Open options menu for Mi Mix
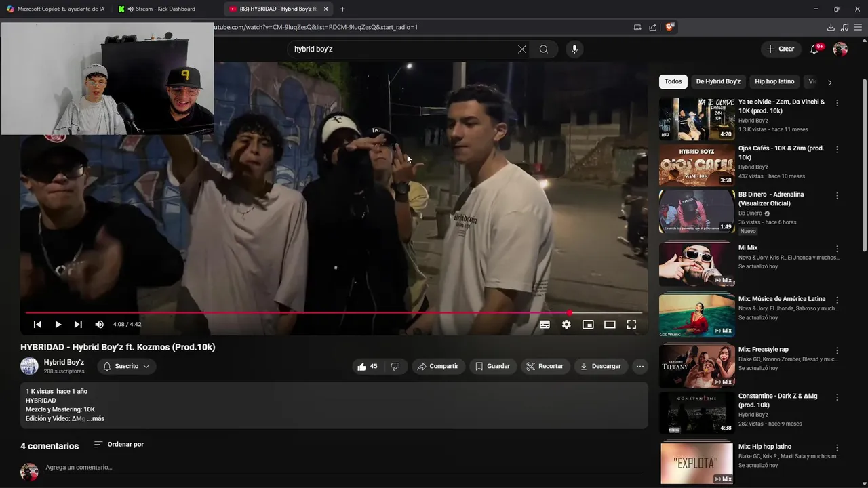Screen dimensions: 868x488 (837, 249)
